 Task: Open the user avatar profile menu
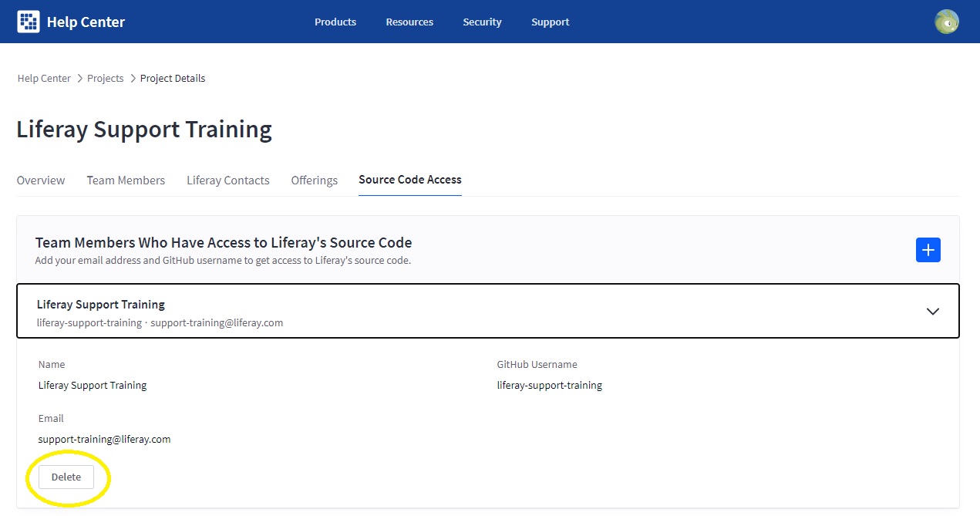tap(946, 22)
